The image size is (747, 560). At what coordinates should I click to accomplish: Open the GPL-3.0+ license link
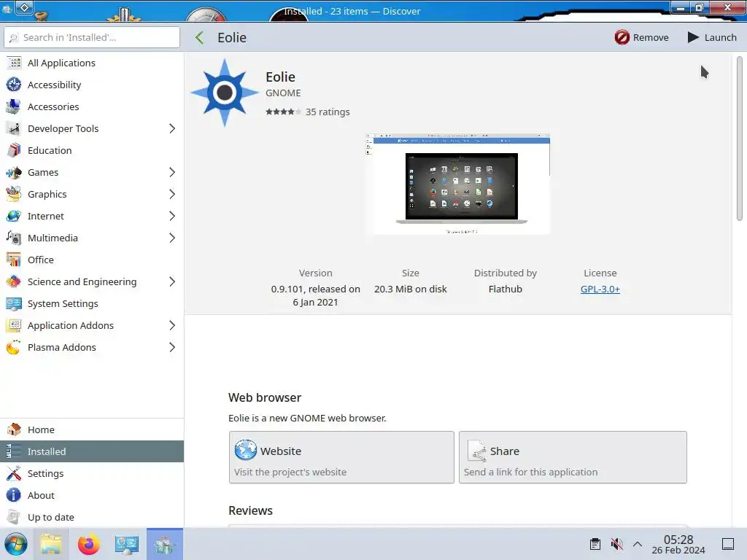(600, 289)
